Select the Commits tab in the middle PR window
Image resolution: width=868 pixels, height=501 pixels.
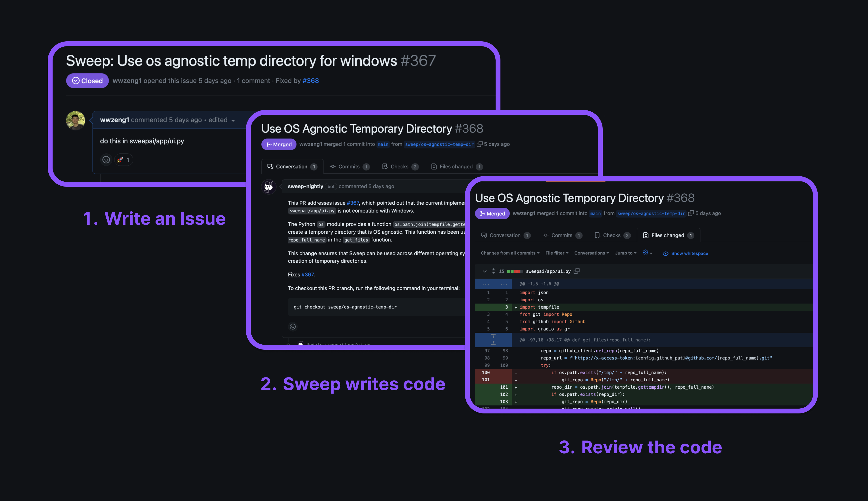coord(350,167)
